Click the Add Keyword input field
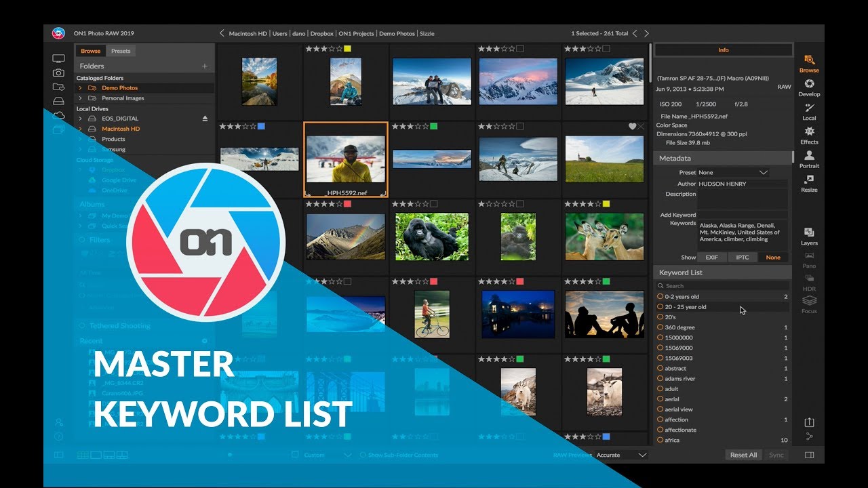The width and height of the screenshot is (868, 488). [x=743, y=215]
